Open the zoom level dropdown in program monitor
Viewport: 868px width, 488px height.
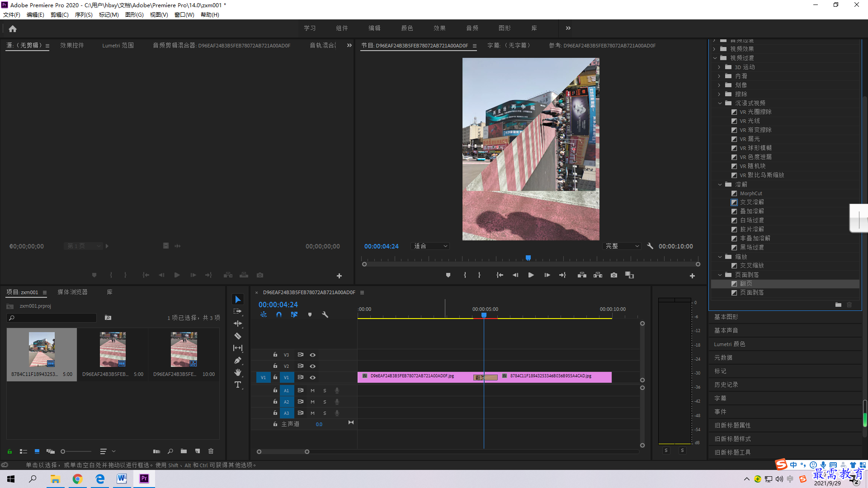430,246
